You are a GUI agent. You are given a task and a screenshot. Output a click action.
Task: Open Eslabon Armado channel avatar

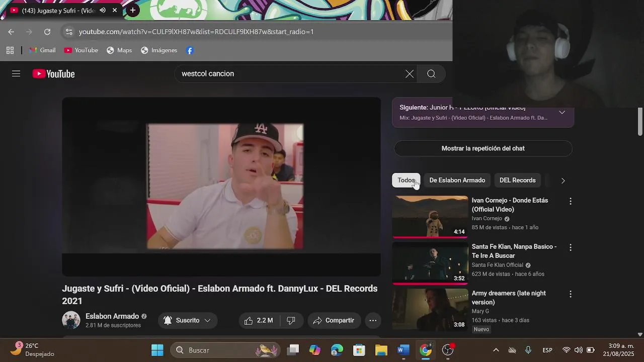pos(71,320)
